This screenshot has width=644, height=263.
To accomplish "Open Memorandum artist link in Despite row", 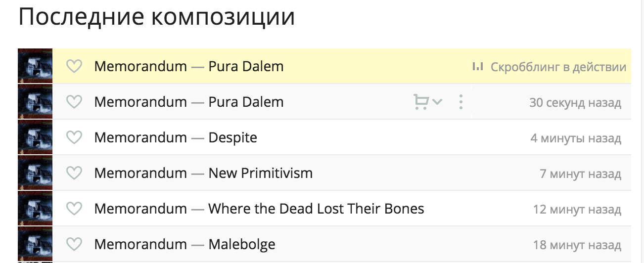I will 140,137.
